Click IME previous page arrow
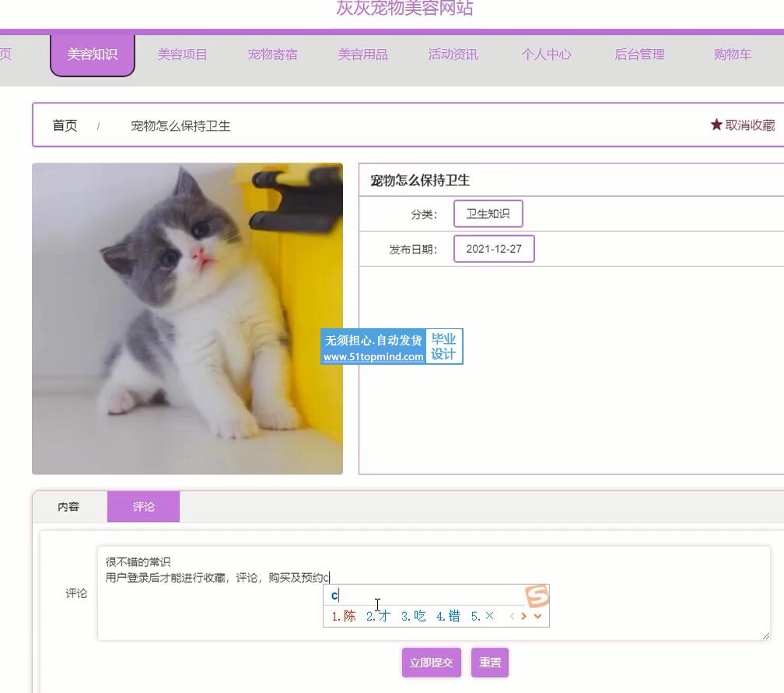The width and height of the screenshot is (784, 693). [x=512, y=616]
